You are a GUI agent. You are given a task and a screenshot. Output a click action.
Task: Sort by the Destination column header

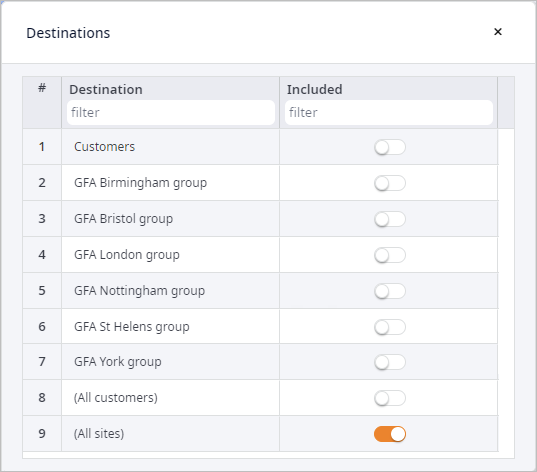(106, 89)
